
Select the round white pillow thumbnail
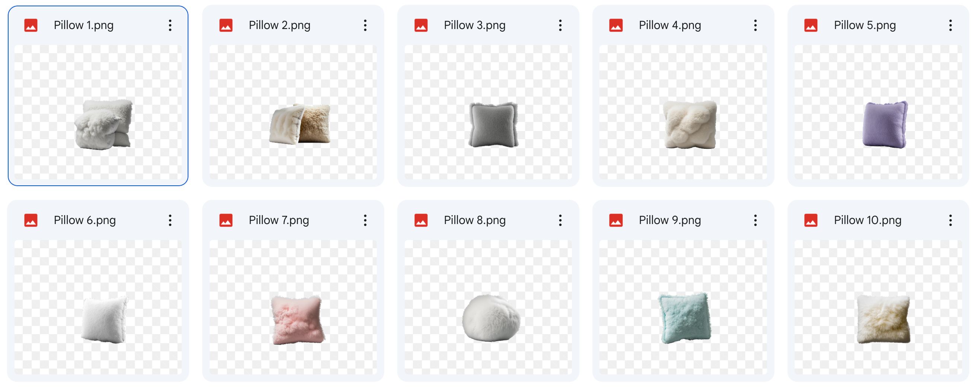tap(489, 307)
